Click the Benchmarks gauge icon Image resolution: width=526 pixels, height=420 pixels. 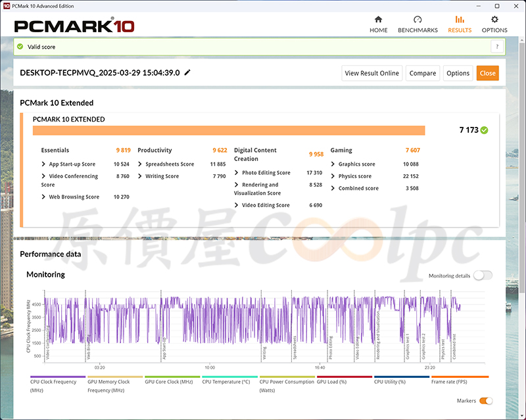[x=418, y=20]
